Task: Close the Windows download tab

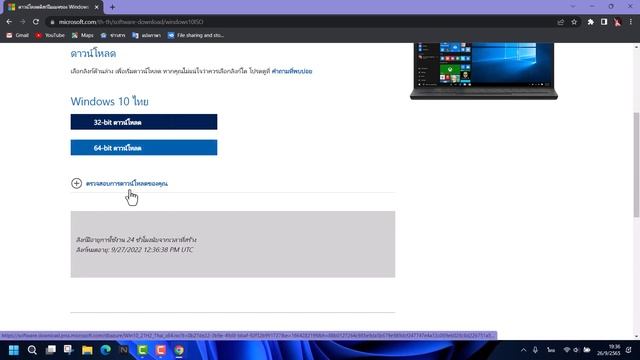Action: (x=97, y=7)
